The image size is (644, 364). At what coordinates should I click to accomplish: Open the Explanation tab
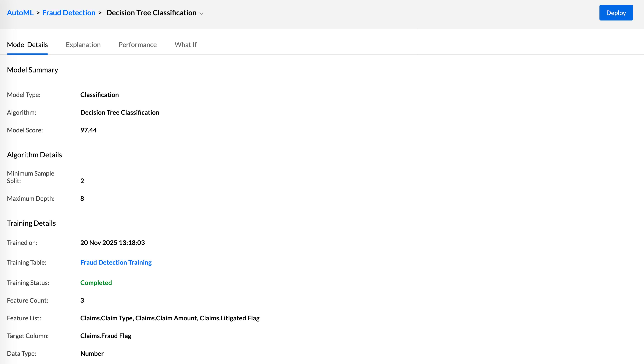click(x=83, y=45)
